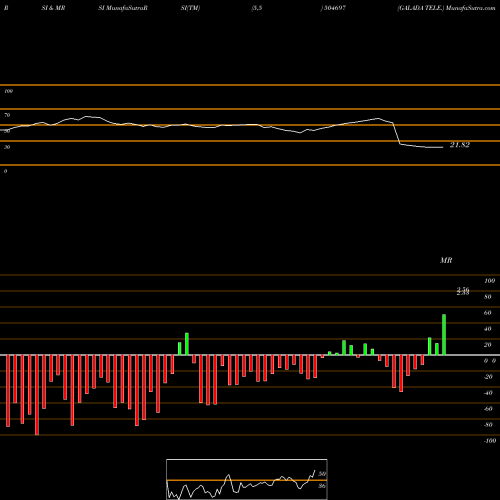Click the 'SI & MR' header label
The width and height of the screenshot is (500, 500).
[x=53, y=8]
